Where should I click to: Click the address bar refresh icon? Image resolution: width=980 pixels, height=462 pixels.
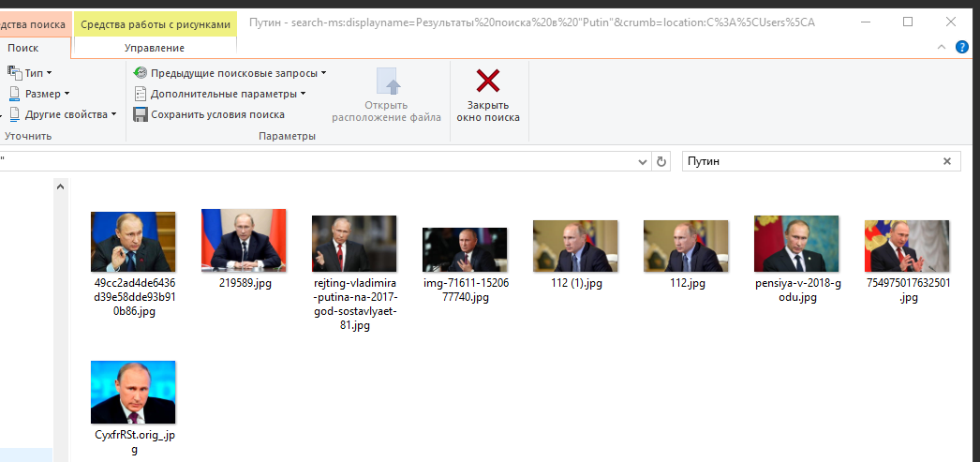tap(661, 162)
